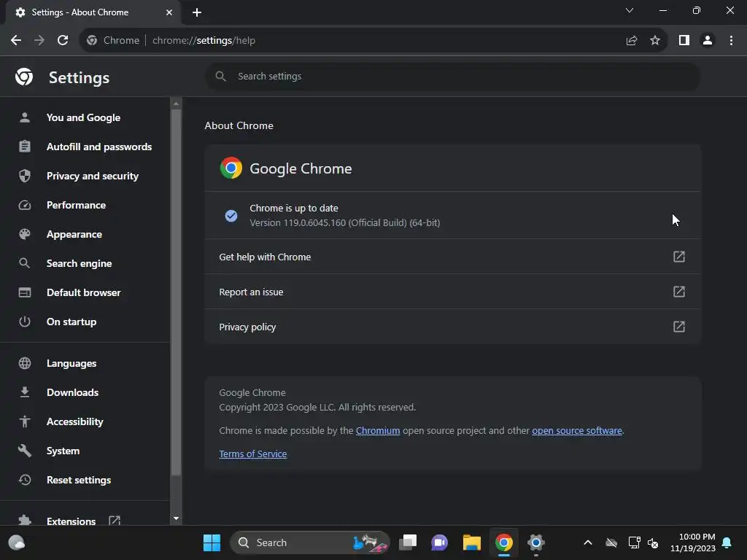Click the back navigation arrow
Image resolution: width=747 pixels, height=560 pixels.
[x=16, y=41]
